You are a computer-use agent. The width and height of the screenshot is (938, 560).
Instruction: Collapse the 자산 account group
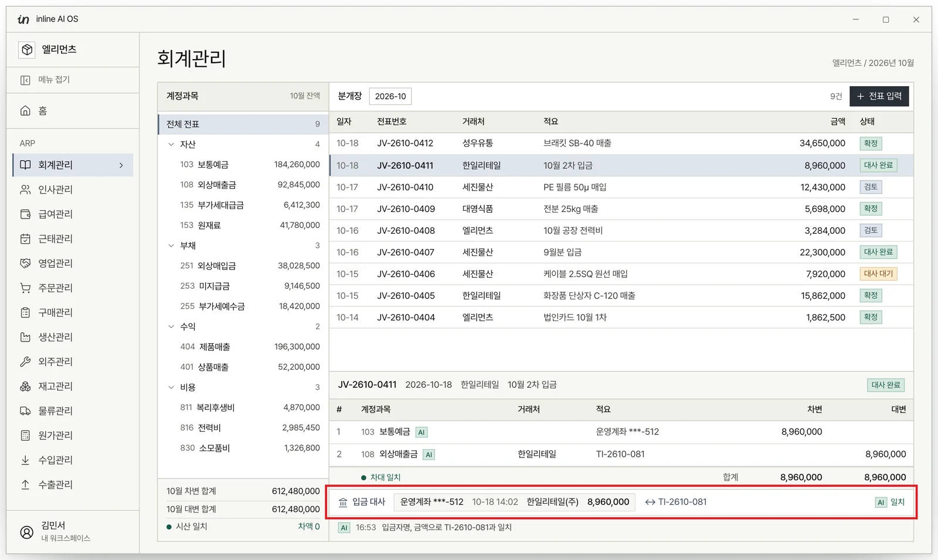[x=171, y=144]
